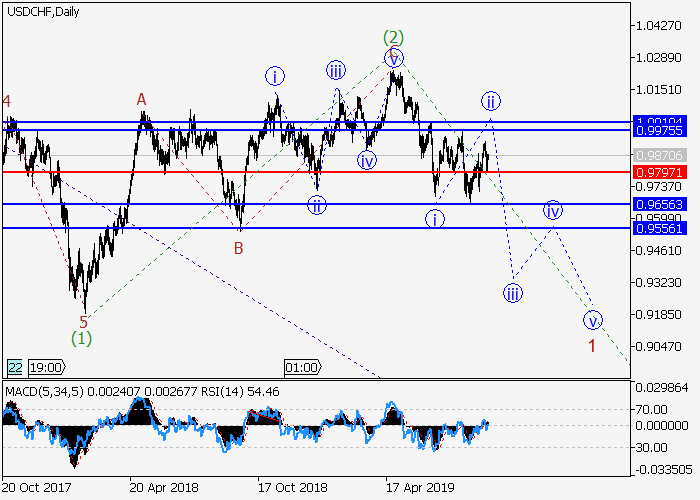The image size is (700, 500).
Task: Click the circled iii label at projected low
Action: tap(512, 293)
